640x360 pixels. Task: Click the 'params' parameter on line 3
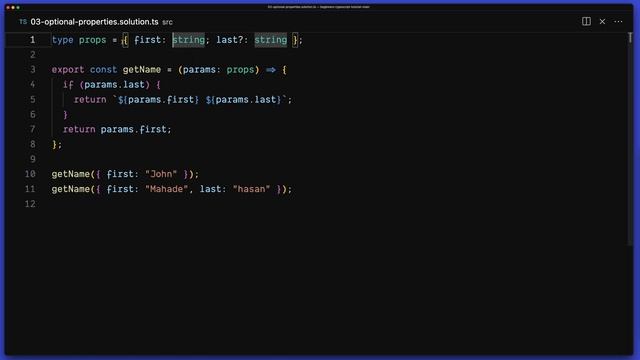(x=199, y=70)
